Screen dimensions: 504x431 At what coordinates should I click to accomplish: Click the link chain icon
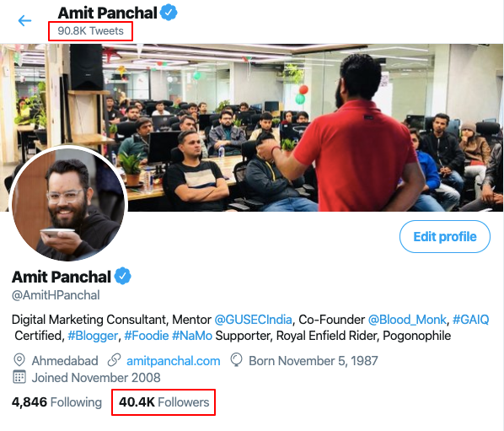pos(114,360)
